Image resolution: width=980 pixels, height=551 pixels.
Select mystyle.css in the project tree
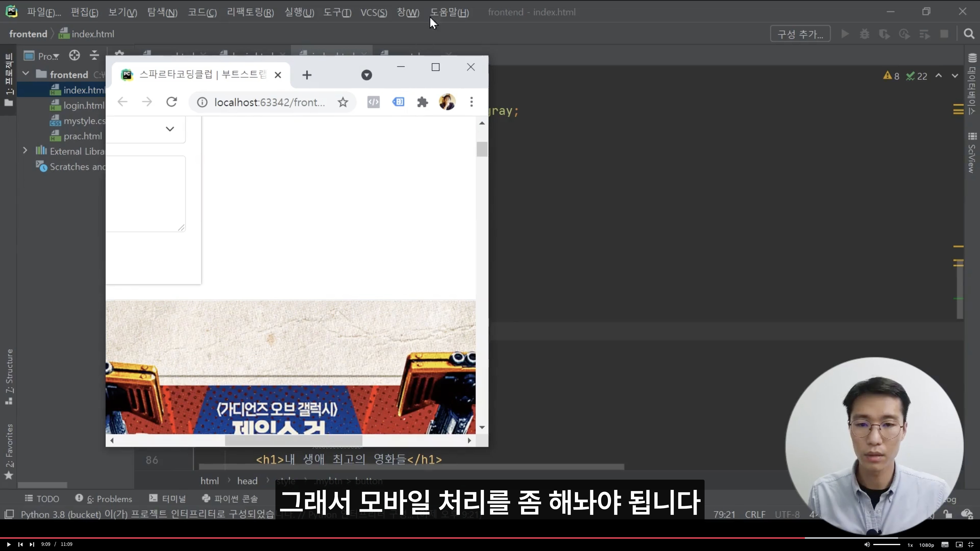tap(77, 121)
